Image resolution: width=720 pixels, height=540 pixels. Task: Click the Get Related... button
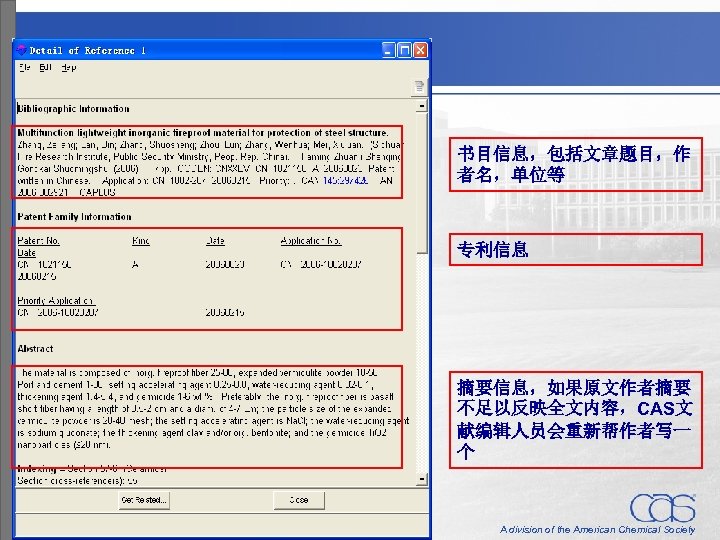click(x=144, y=500)
